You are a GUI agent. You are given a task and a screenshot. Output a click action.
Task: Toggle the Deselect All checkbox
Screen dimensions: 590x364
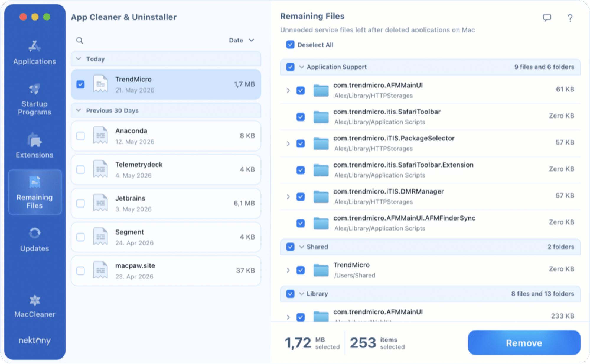point(290,45)
